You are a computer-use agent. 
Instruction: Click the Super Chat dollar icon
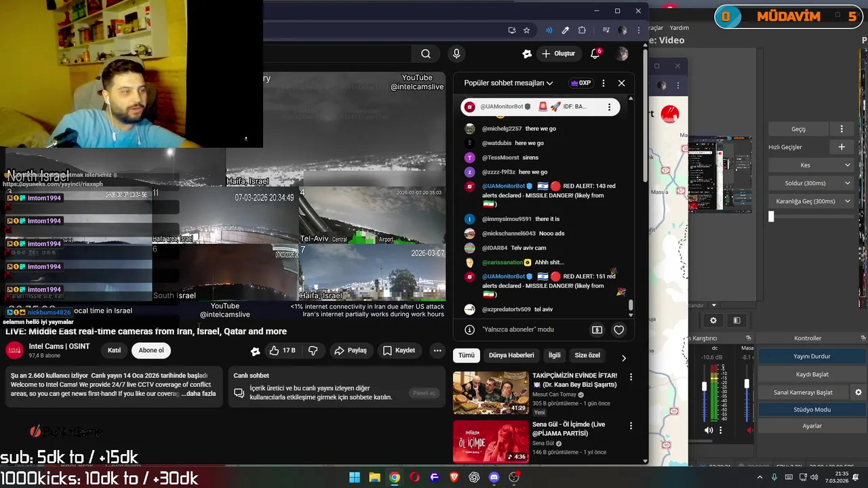pyautogui.click(x=597, y=330)
